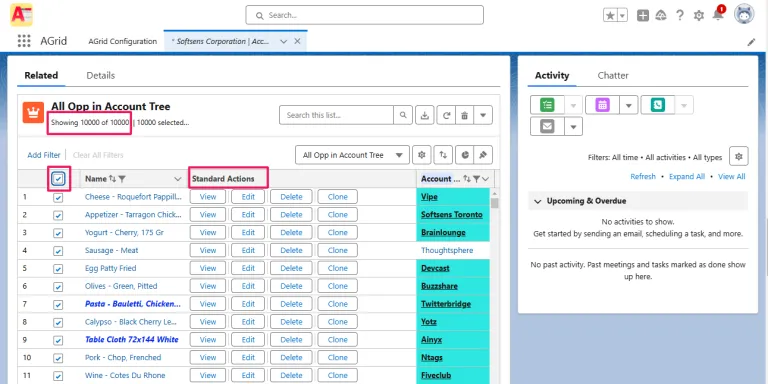Click Clone button for Pork - Chop, Frenched

pyautogui.click(x=337, y=358)
